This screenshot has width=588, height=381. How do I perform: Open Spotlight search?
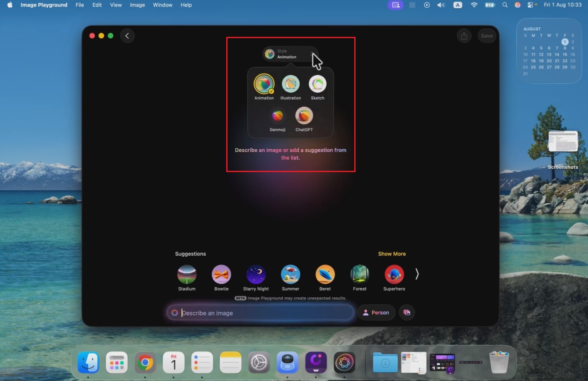click(x=505, y=5)
